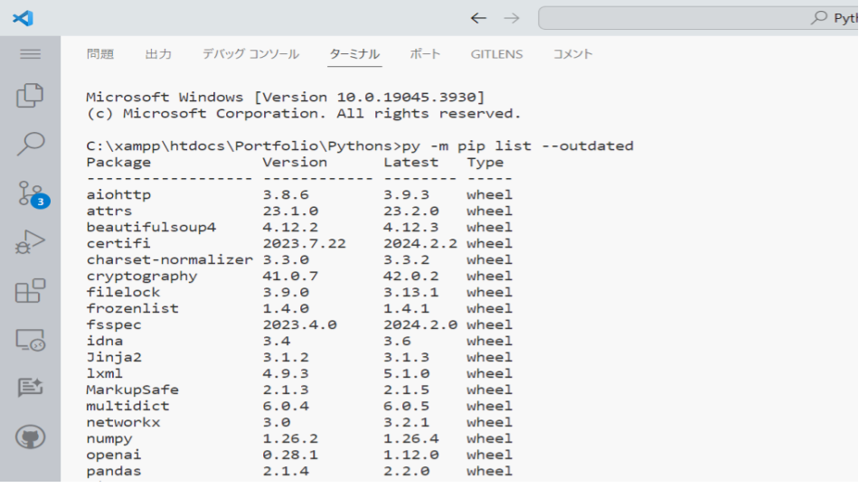Click the 'Package' column header text
The height and width of the screenshot is (488, 868).
coord(118,162)
